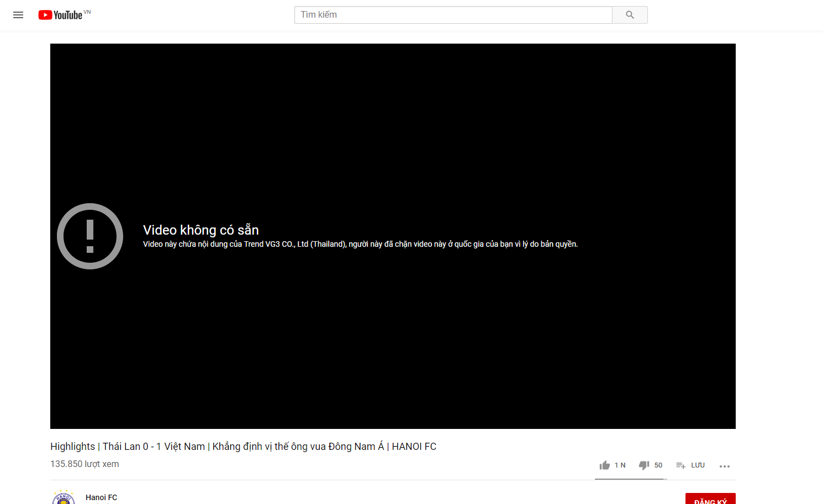Click the LƯU add-to-playlist icon

click(x=680, y=465)
